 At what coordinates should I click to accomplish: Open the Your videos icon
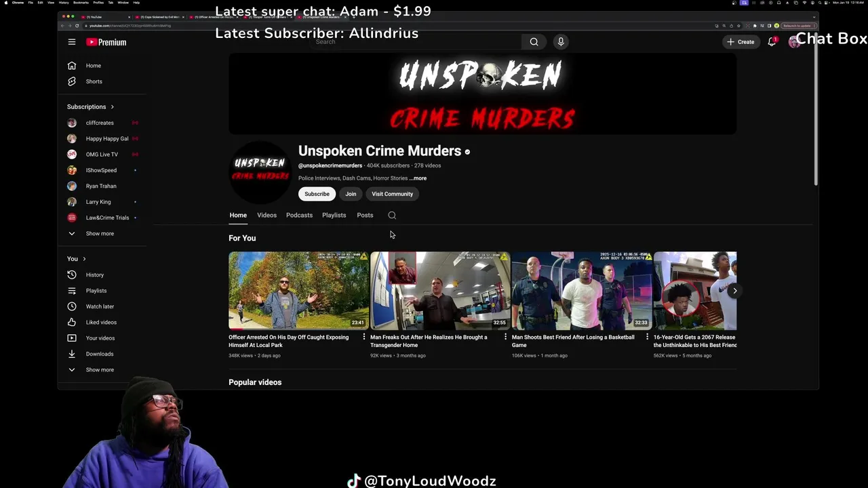(x=72, y=338)
